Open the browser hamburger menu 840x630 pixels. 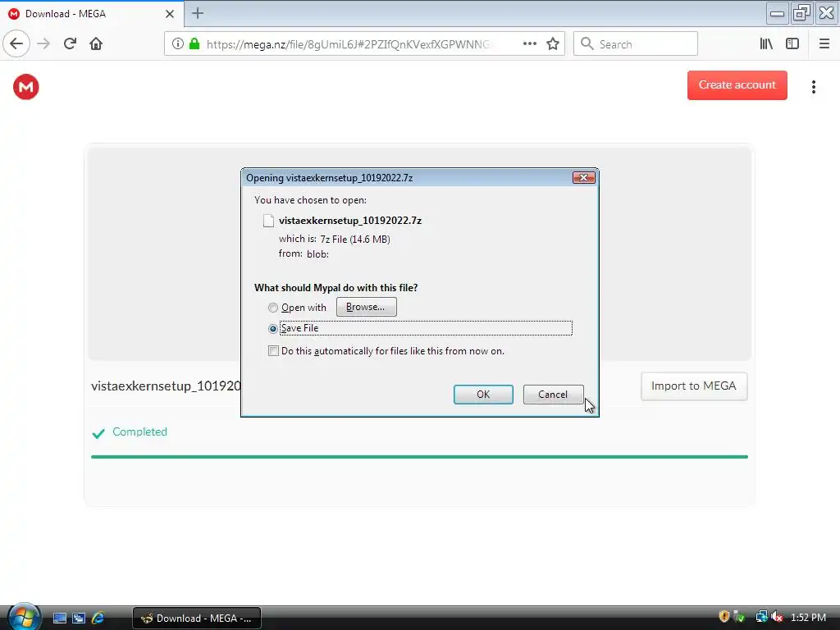824,44
